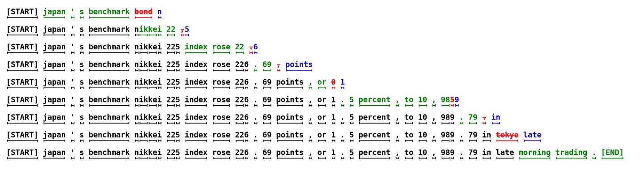Click the blue word "late" in the eighth line
Image resolution: width=644 pixels, height=171 pixels.
(x=532, y=135)
